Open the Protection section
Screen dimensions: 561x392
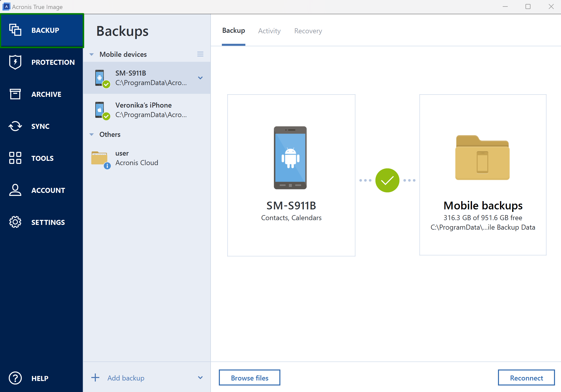[42, 62]
